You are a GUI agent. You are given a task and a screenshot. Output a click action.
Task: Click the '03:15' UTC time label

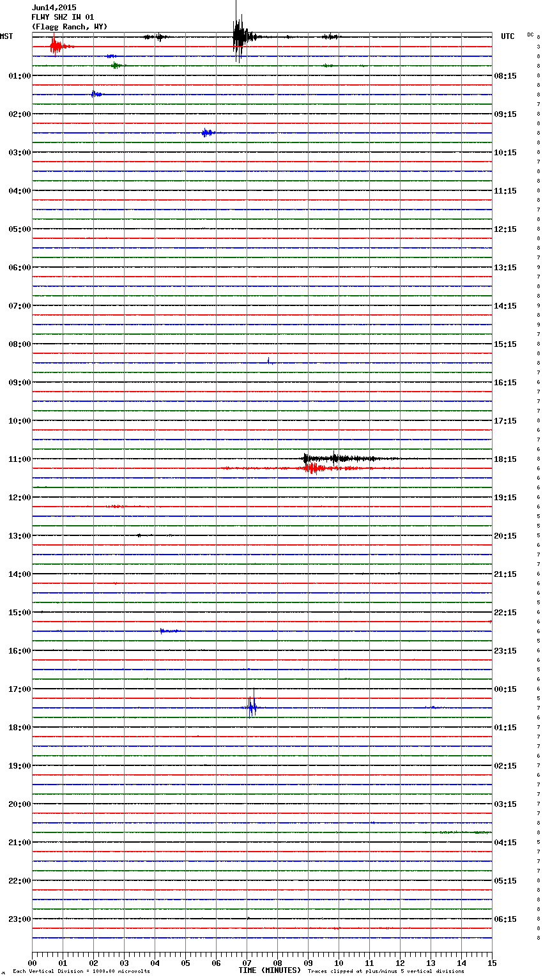[x=505, y=804]
